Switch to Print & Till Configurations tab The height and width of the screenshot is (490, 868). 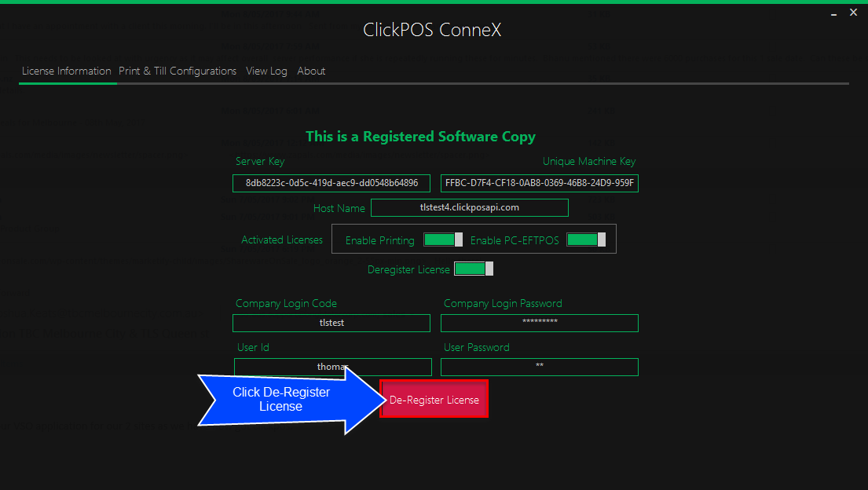178,71
